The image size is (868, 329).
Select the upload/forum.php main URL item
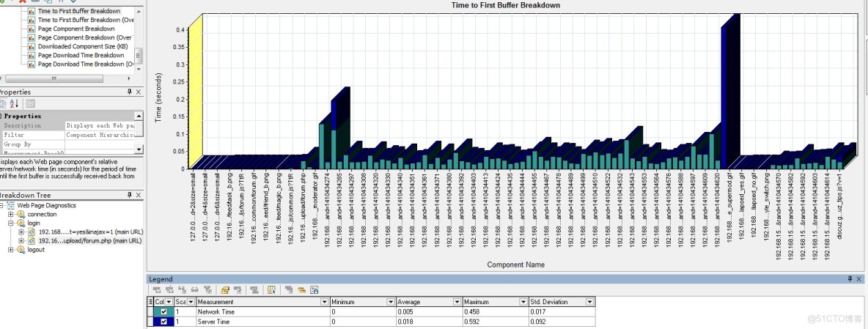(x=90, y=241)
